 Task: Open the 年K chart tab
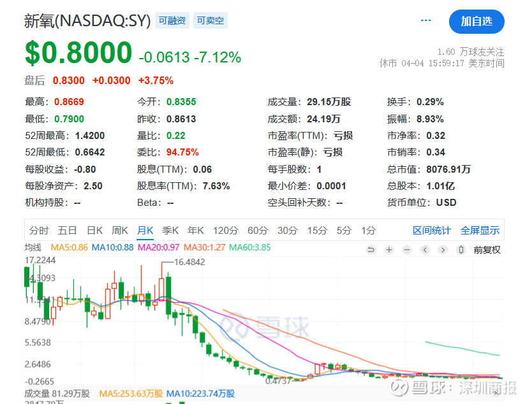pyautogui.click(x=195, y=231)
